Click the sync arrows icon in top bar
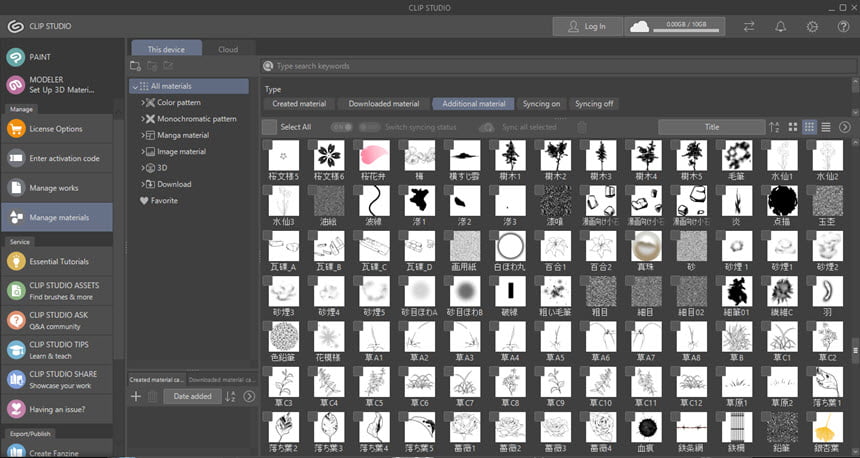Image resolution: width=860 pixels, height=458 pixels. [749, 26]
